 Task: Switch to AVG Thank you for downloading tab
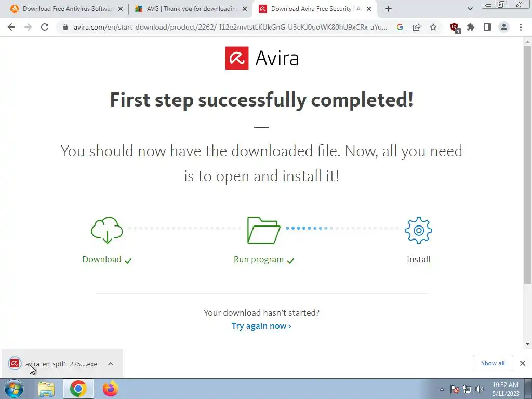coord(192,9)
